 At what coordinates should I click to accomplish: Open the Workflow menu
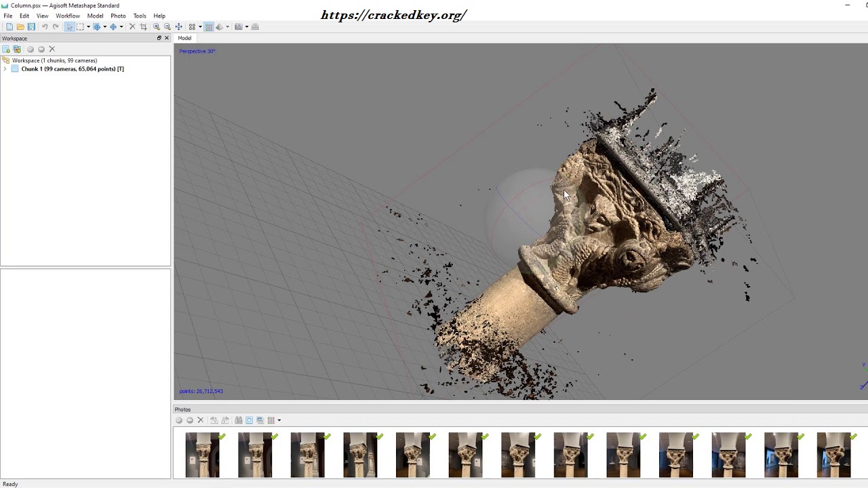click(x=68, y=16)
